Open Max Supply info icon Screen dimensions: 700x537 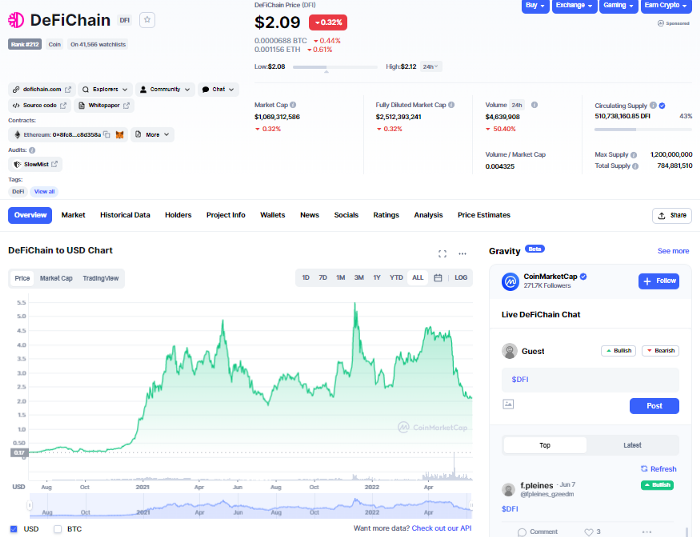point(633,155)
